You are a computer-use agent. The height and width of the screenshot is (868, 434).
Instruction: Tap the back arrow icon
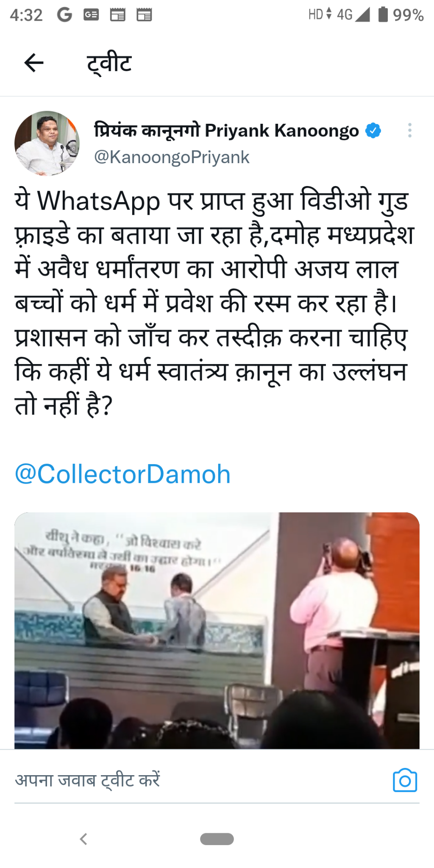tap(34, 63)
